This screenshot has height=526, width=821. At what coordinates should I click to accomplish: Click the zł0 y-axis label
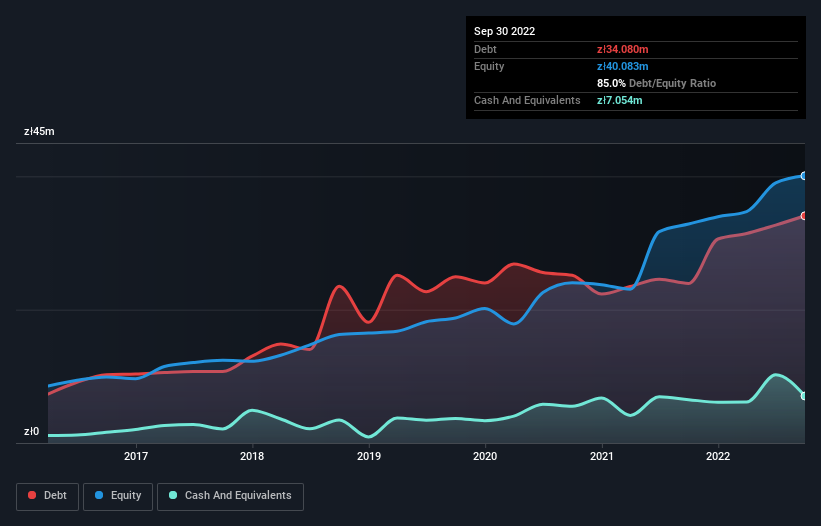coord(31,432)
